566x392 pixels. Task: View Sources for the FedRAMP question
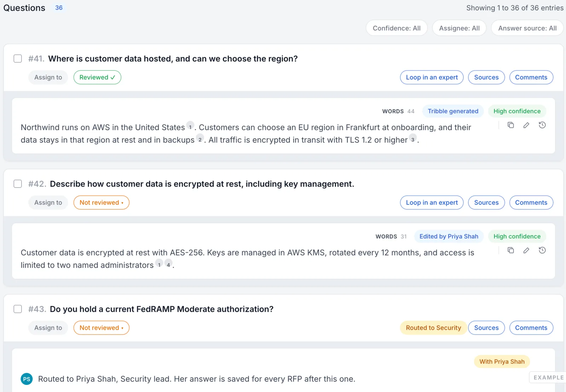point(486,328)
